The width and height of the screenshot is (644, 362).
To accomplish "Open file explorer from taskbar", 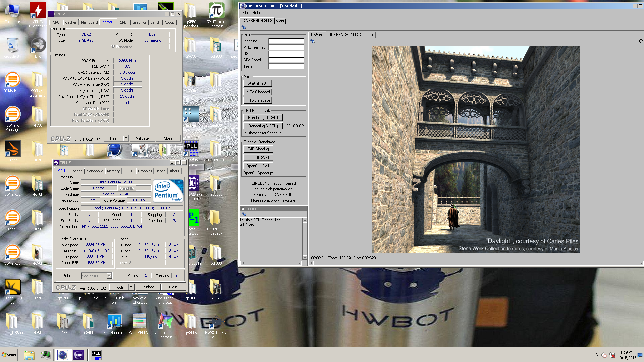I will click(x=29, y=355).
